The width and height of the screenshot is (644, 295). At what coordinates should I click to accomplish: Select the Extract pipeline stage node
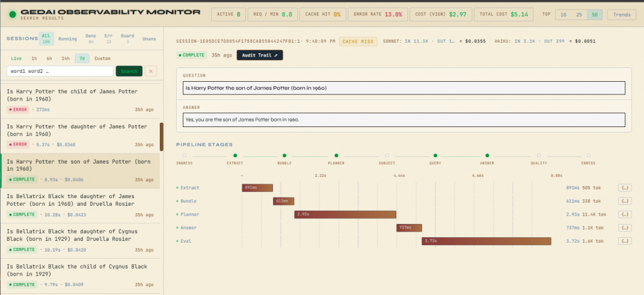pos(235,156)
